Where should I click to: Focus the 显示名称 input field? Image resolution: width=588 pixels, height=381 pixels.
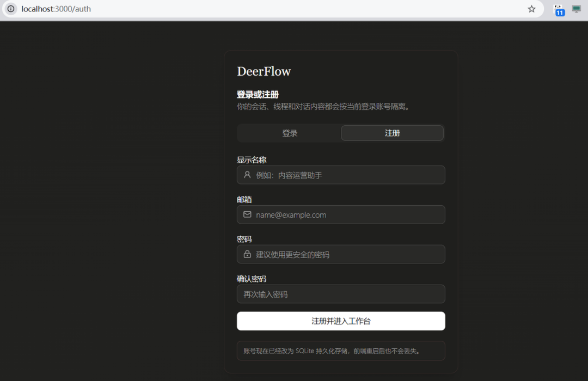341,175
